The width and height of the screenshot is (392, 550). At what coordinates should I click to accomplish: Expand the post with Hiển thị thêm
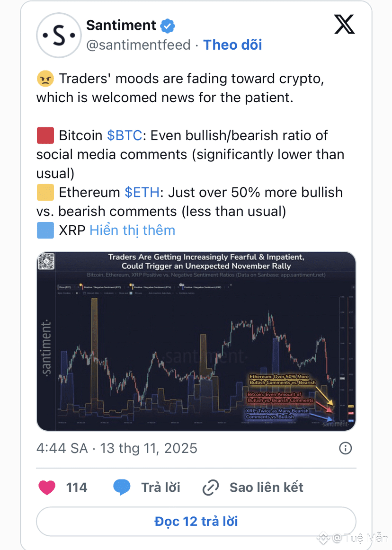(132, 230)
